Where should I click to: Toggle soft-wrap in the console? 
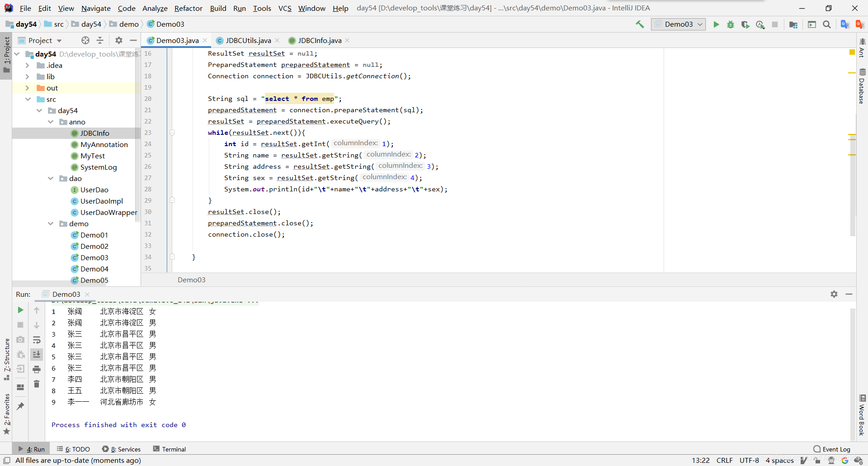pyautogui.click(x=37, y=340)
